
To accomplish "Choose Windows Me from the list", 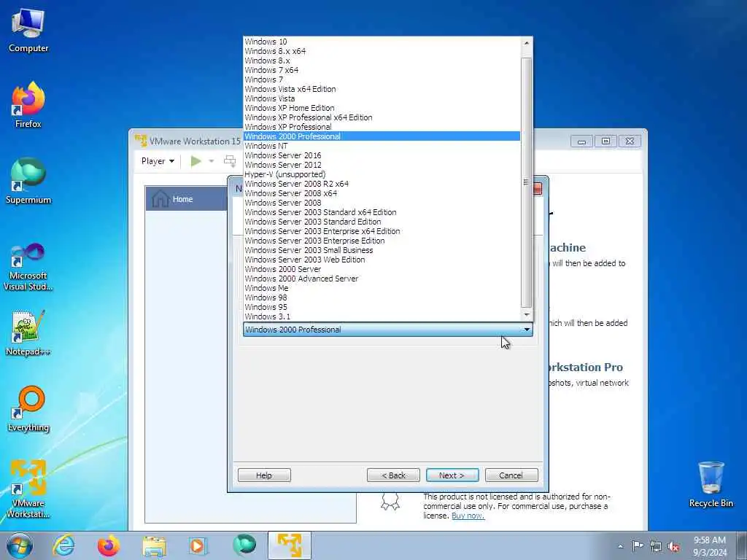I will pos(382,288).
